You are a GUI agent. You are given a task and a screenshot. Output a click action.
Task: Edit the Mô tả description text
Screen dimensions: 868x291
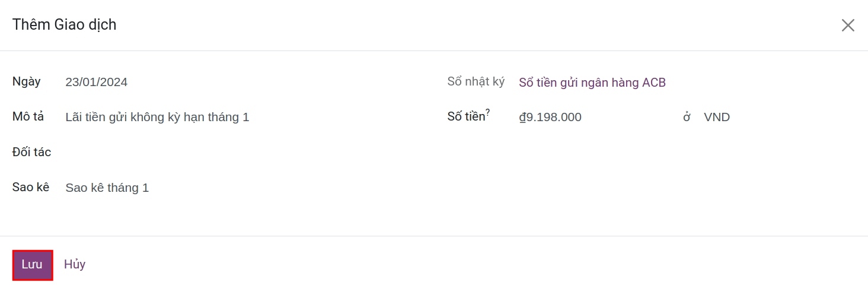tap(157, 118)
